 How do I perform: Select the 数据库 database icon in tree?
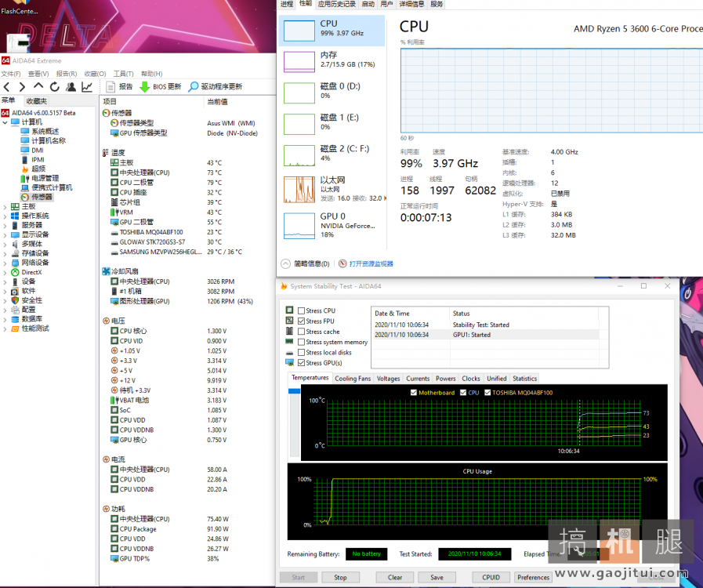coord(15,319)
